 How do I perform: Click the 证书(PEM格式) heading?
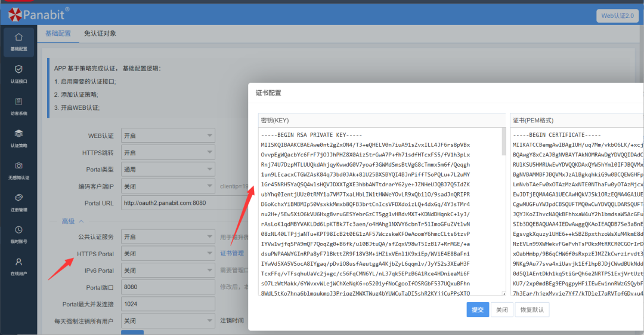tap(533, 121)
